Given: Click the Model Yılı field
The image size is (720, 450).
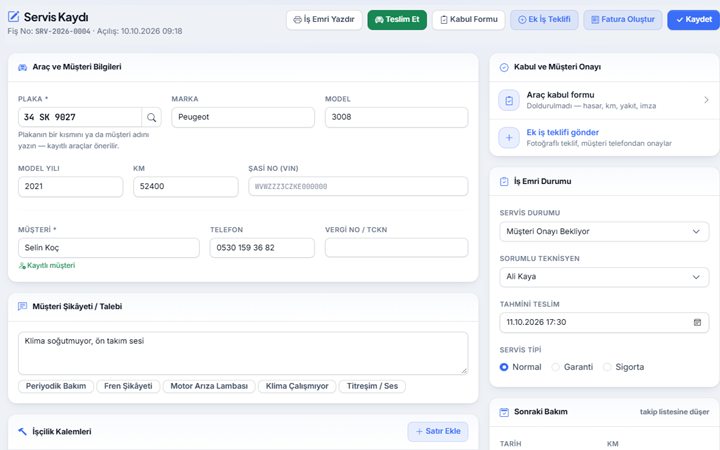Looking at the screenshot, I should click(x=70, y=187).
